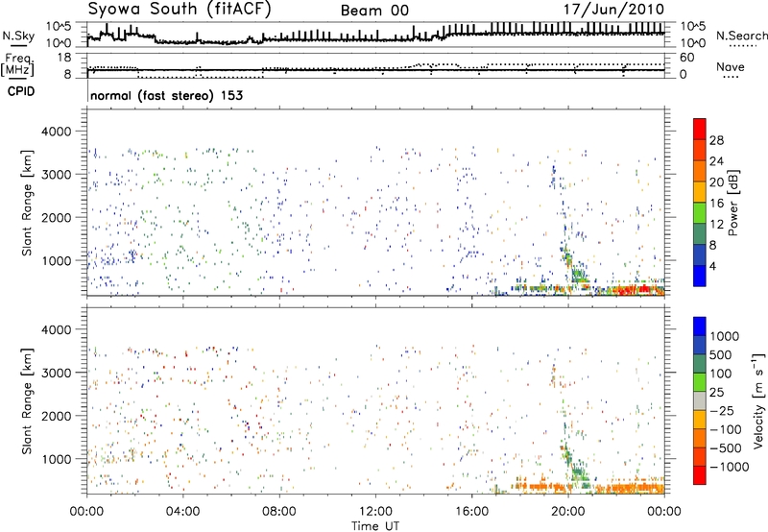This screenshot has height=532, width=768.
Task: Click the "Power [dB]" color bar title
Action: pyautogui.click(x=732, y=203)
